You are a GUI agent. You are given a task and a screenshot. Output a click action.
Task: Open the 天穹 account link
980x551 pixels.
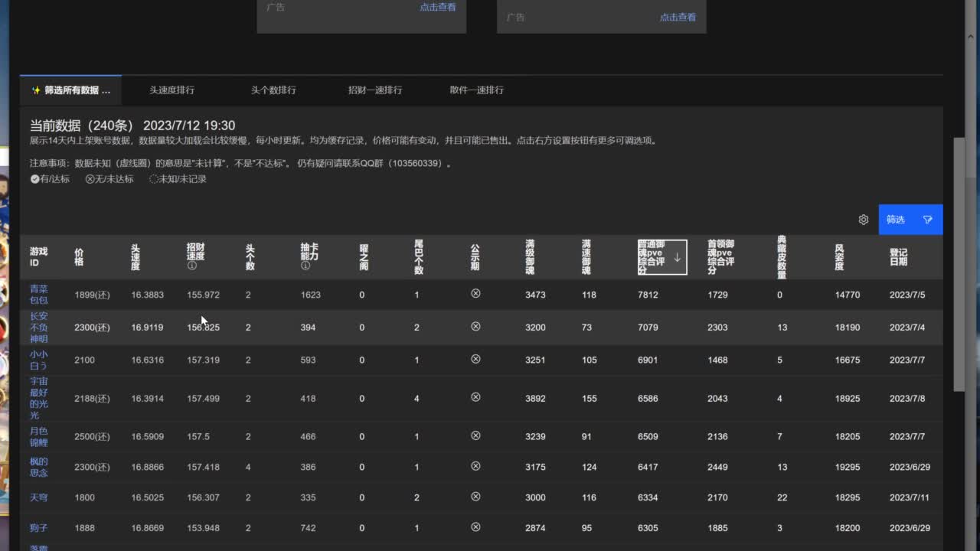pyautogui.click(x=38, y=497)
